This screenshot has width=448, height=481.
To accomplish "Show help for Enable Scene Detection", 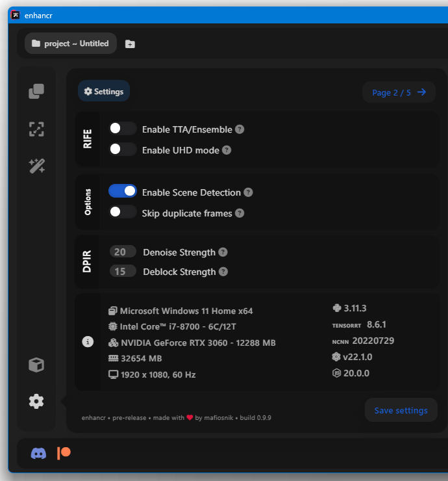I will (248, 192).
